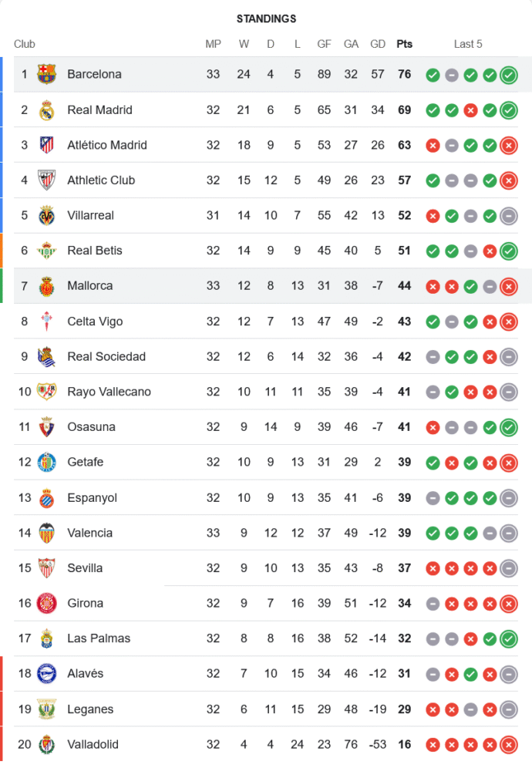The width and height of the screenshot is (532, 771).
Task: Click the Real Betis crest icon
Action: click(x=47, y=251)
